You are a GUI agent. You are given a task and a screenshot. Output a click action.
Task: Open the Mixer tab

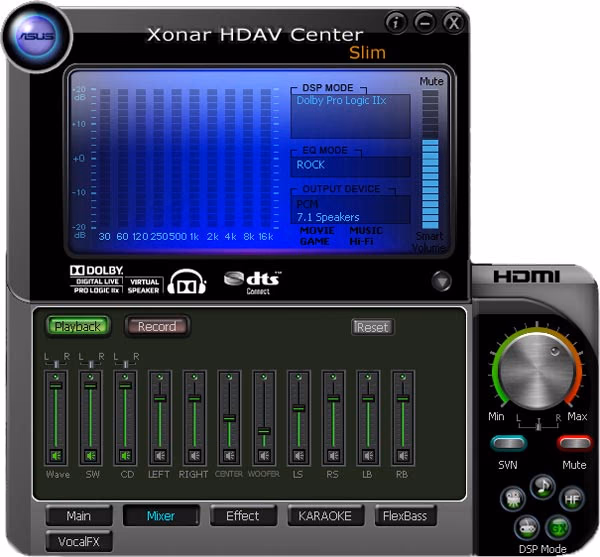(x=161, y=516)
